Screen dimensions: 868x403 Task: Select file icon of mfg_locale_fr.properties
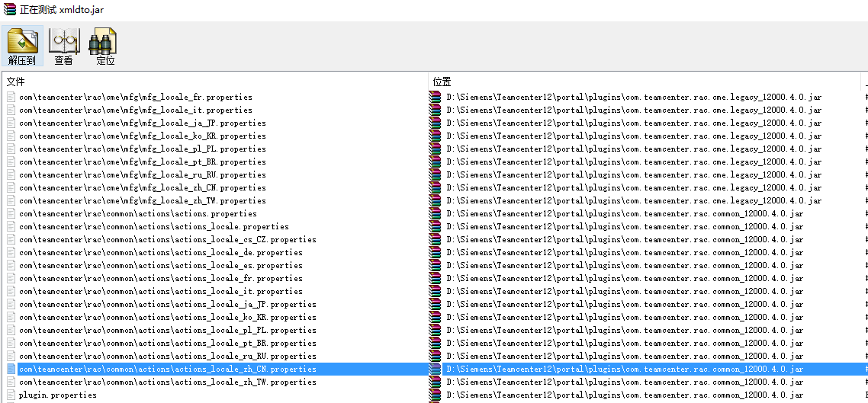(11, 97)
